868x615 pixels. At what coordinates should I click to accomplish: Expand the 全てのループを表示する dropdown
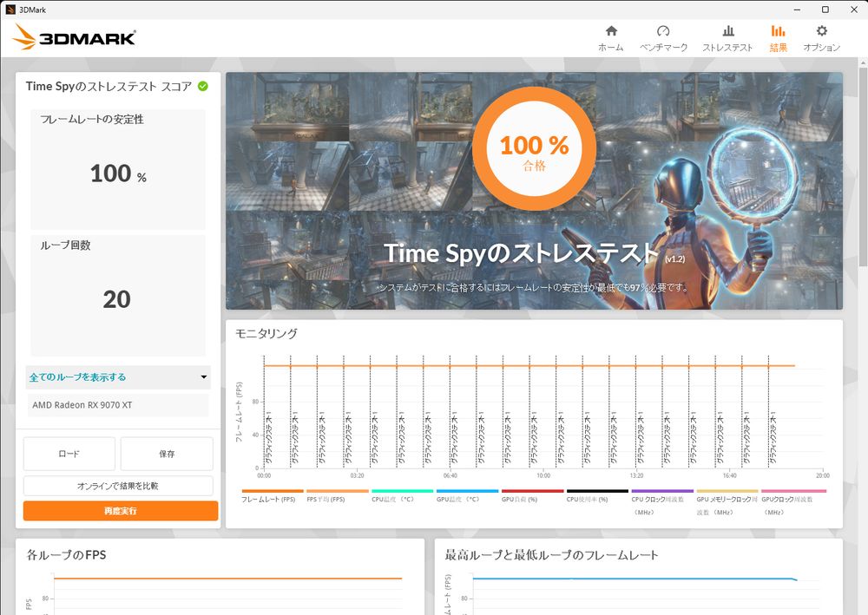118,377
